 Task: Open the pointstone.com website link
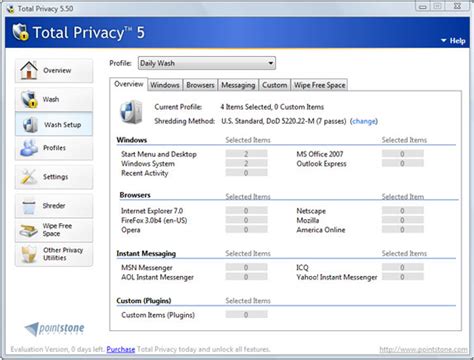pos(424,349)
